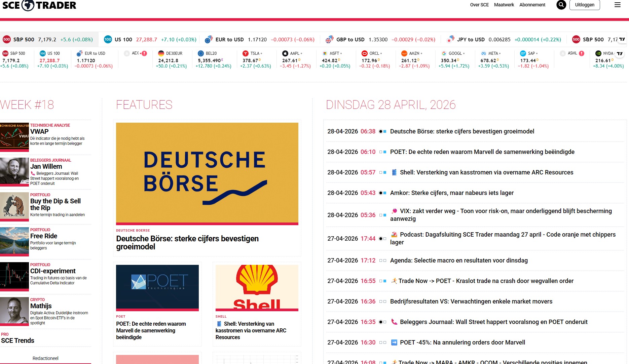Open 'Agenda: Selectie macro en resultaten voor dinsdag'

[459, 260]
